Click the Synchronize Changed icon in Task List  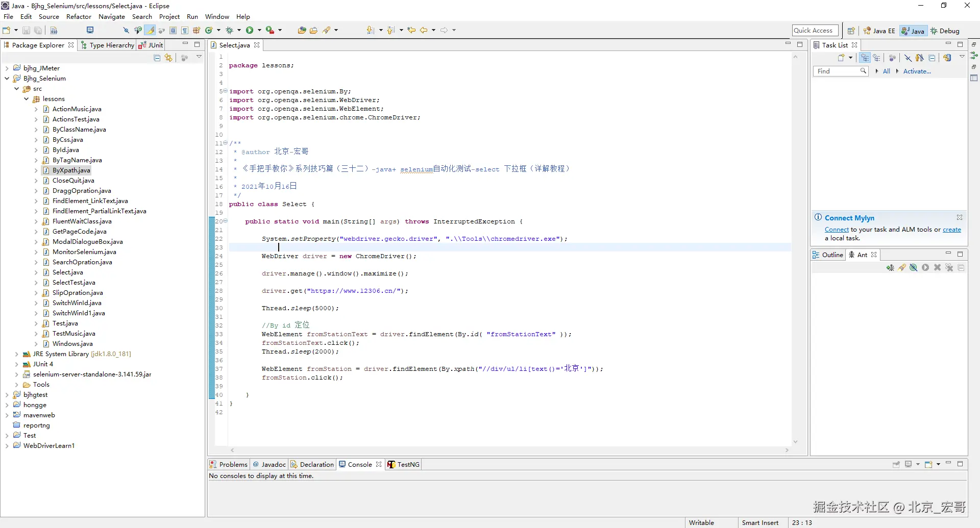tap(947, 58)
